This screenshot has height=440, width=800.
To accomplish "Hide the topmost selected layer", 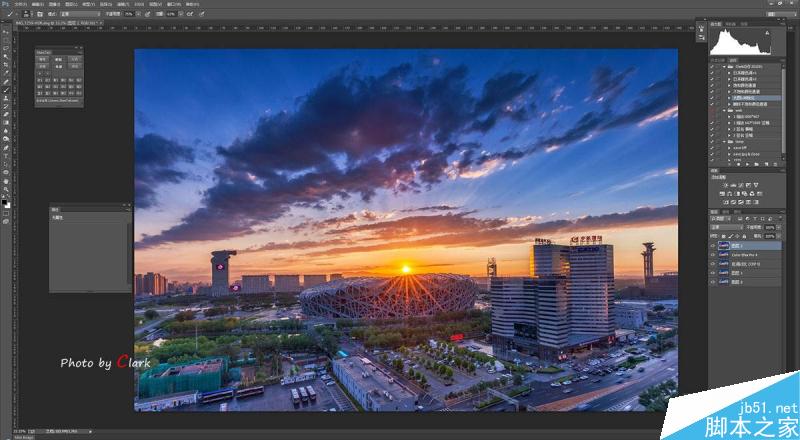I will tap(713, 246).
